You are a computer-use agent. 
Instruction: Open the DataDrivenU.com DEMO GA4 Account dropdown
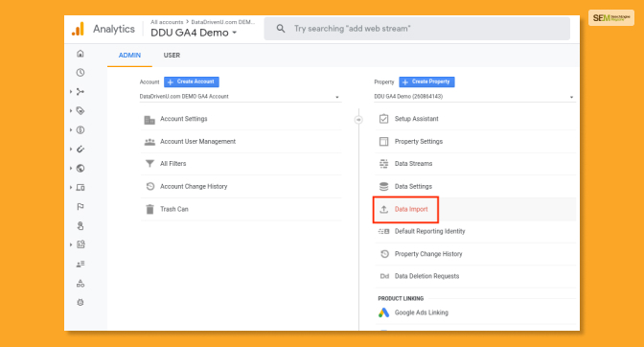tap(241, 97)
